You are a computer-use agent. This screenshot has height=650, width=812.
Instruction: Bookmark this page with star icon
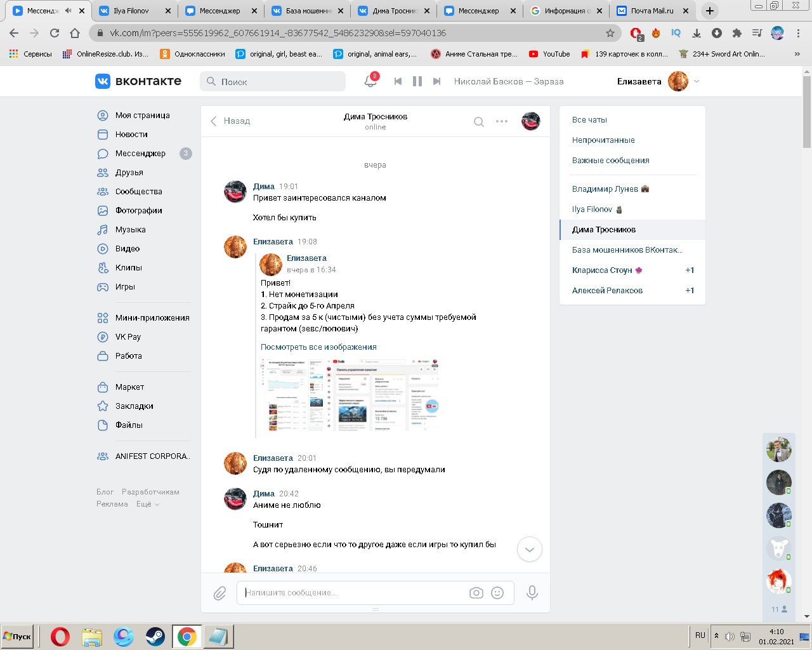pos(610,33)
